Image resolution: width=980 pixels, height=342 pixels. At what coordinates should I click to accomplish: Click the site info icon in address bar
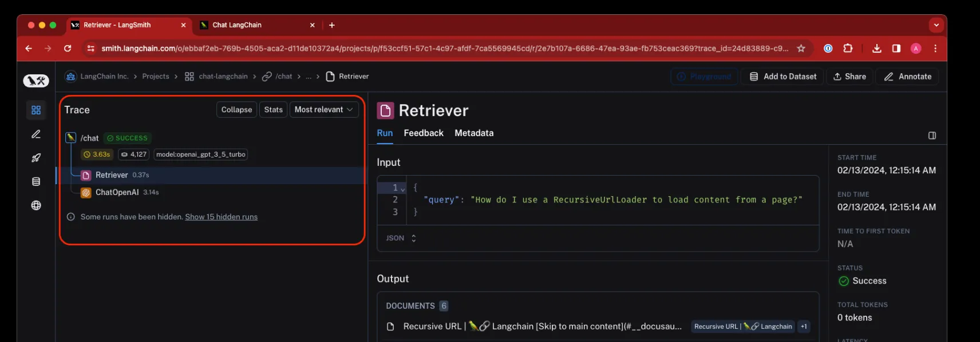[x=90, y=49]
